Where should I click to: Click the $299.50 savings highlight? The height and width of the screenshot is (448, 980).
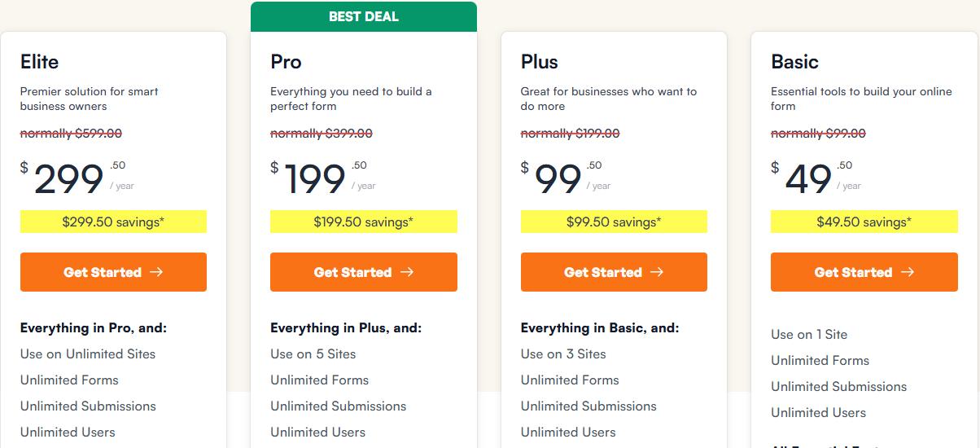click(x=113, y=222)
